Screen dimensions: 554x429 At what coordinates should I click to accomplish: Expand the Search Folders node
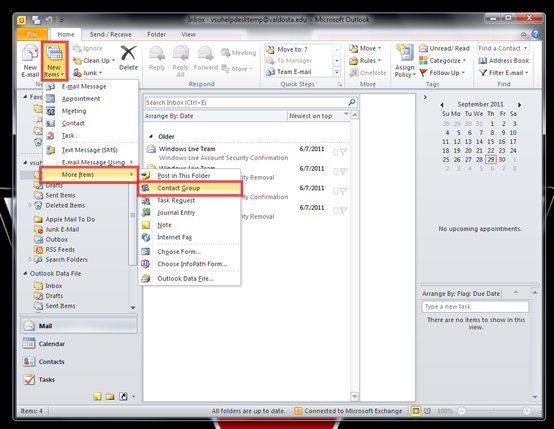[30, 259]
